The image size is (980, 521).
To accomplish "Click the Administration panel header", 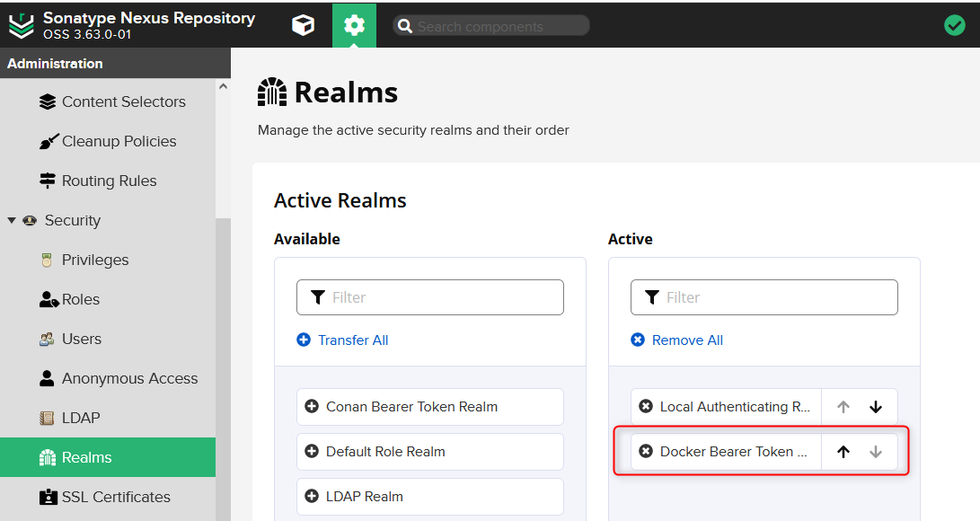I will click(x=115, y=63).
